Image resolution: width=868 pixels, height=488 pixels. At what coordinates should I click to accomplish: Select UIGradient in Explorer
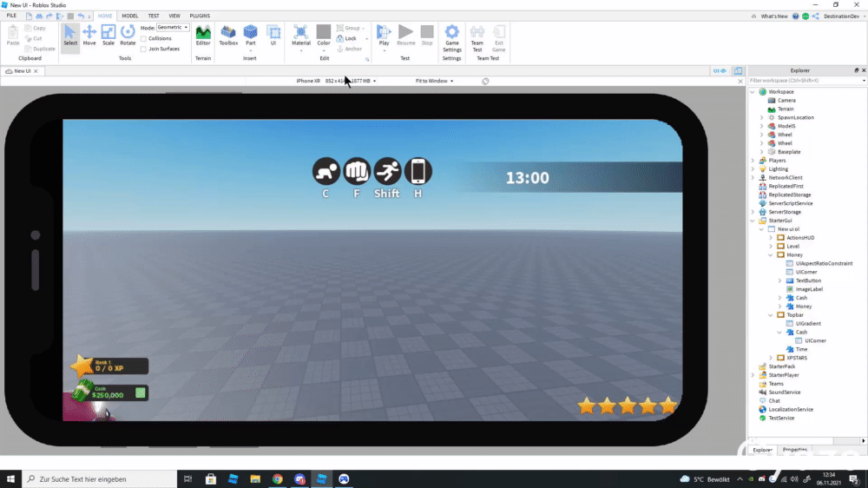coord(807,324)
